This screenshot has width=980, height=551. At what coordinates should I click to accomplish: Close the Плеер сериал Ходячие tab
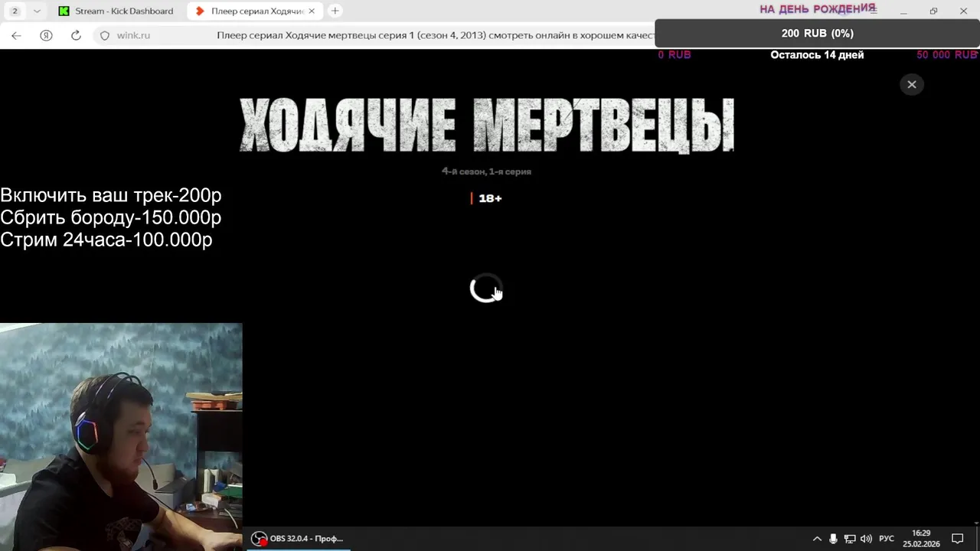(312, 11)
